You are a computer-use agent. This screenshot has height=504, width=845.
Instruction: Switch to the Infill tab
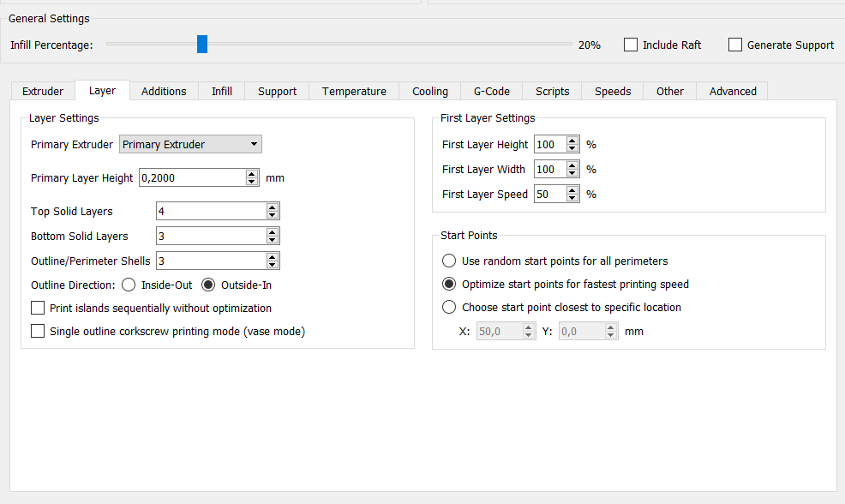[x=222, y=91]
